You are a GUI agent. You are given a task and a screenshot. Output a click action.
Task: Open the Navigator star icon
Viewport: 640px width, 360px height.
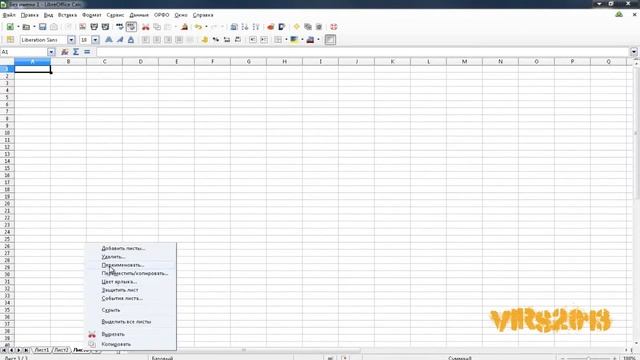(x=296, y=27)
